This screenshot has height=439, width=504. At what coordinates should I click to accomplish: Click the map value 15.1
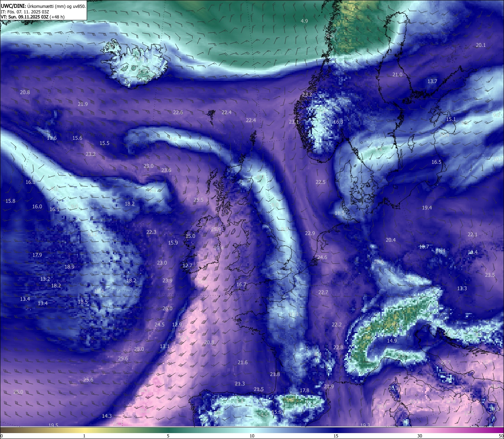(451, 119)
